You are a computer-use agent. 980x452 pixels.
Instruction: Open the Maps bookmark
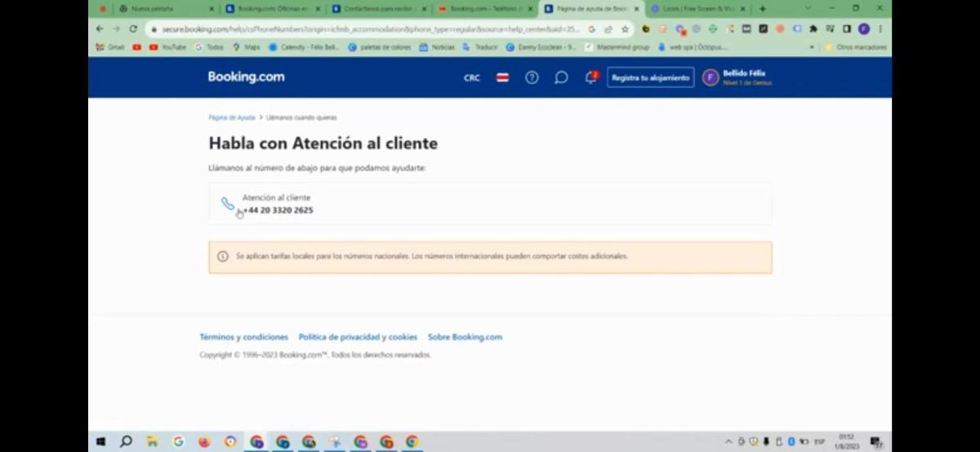246,47
